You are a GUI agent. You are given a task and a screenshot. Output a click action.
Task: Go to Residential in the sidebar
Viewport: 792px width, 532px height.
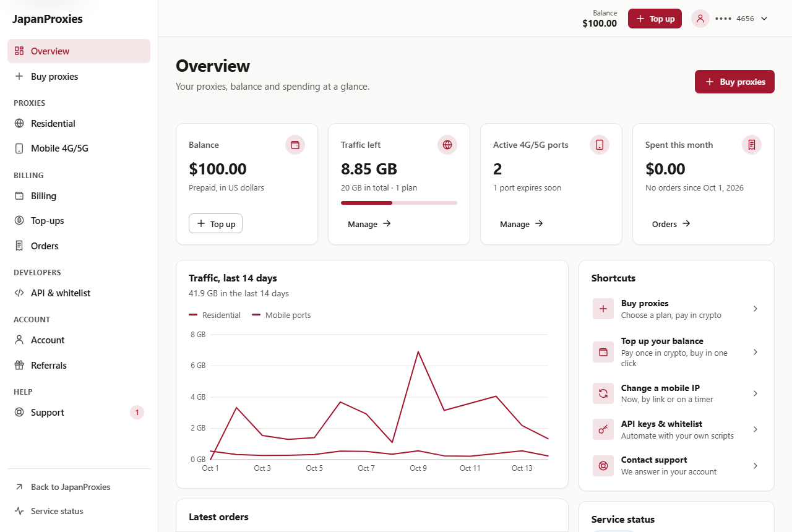(x=79, y=123)
